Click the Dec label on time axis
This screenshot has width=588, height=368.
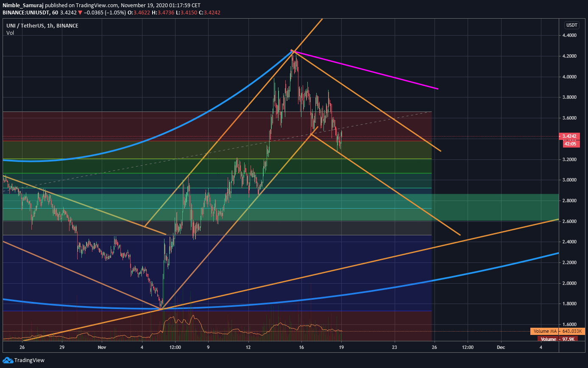(501, 347)
